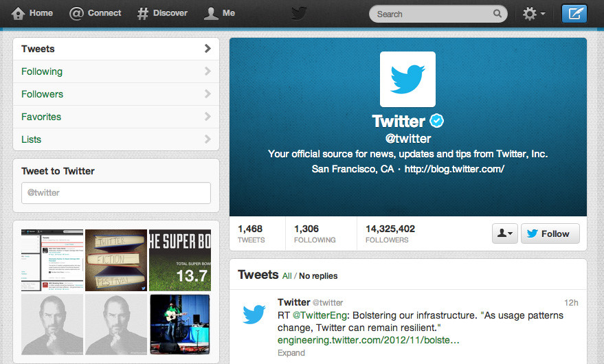Viewport: 604px width, 364px height.
Task: Compose a new tweet with blue button
Action: click(x=574, y=14)
